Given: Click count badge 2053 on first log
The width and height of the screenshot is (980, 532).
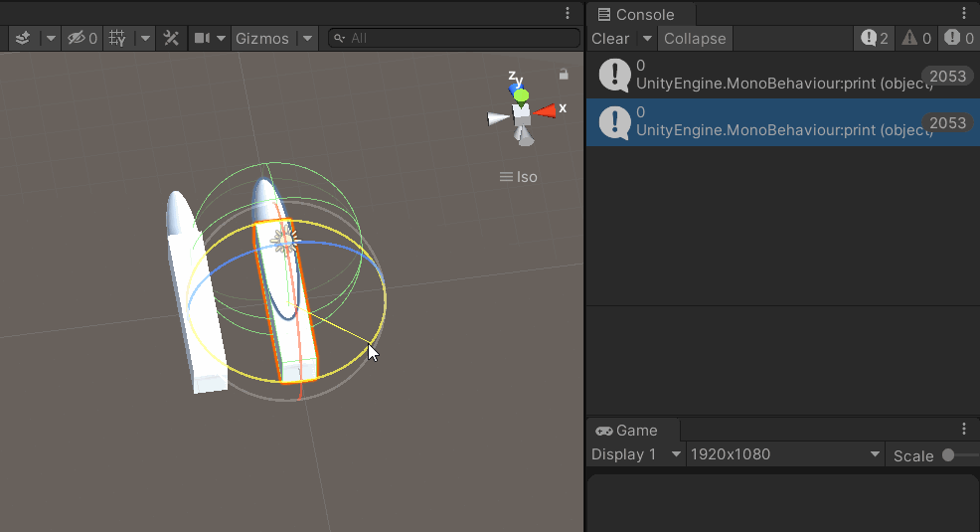Looking at the screenshot, I should (947, 77).
